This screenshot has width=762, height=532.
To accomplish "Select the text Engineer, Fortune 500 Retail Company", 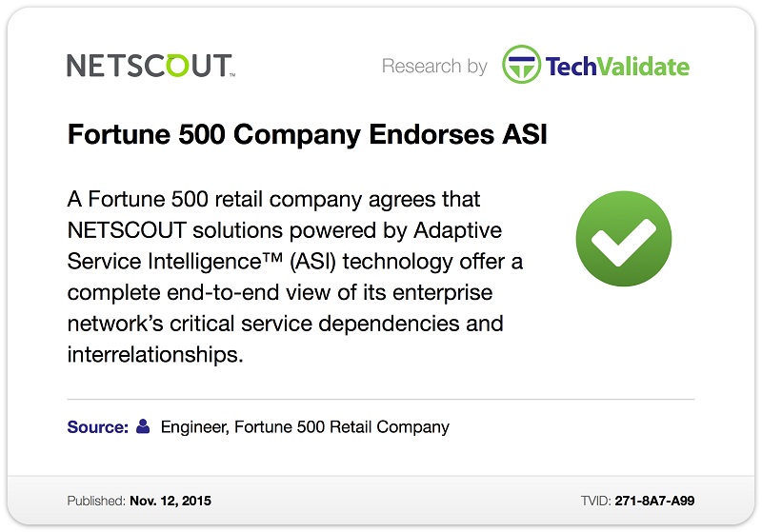I will [x=305, y=427].
